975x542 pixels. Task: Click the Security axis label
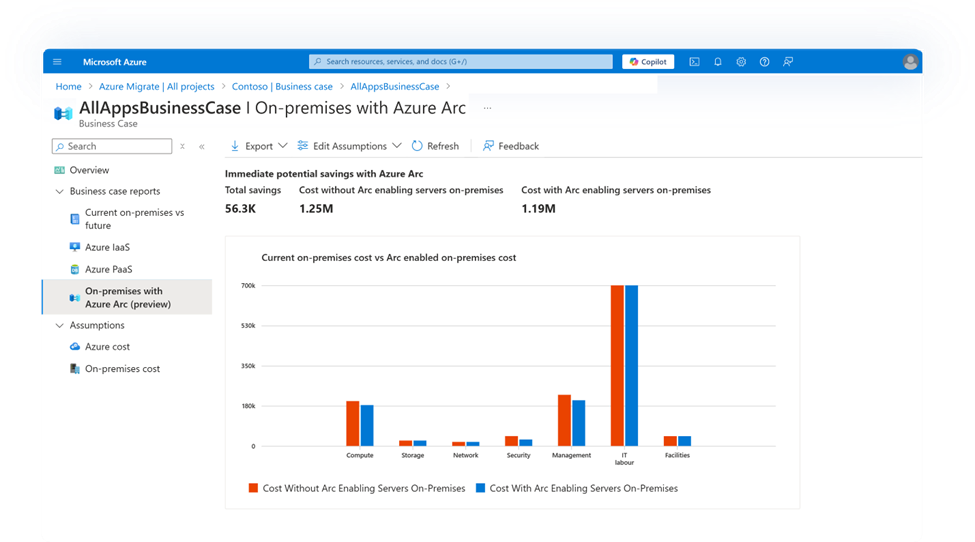pos(519,456)
